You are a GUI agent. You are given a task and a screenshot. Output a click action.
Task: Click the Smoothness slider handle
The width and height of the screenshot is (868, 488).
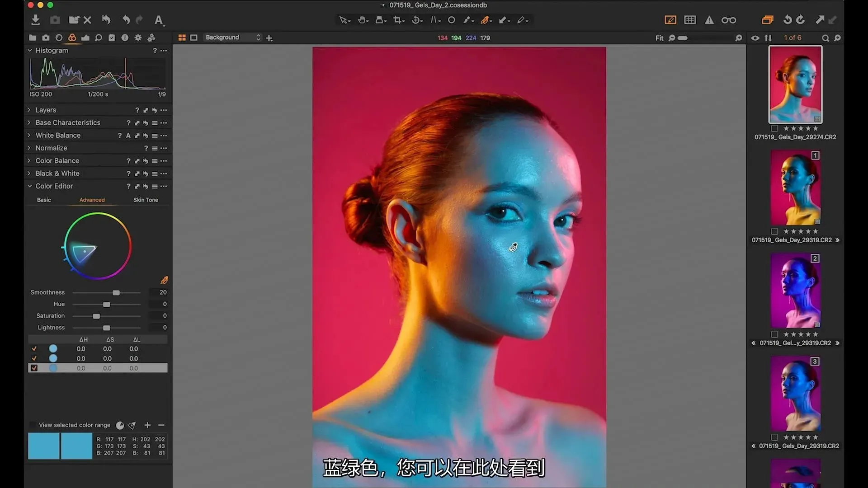pos(116,293)
